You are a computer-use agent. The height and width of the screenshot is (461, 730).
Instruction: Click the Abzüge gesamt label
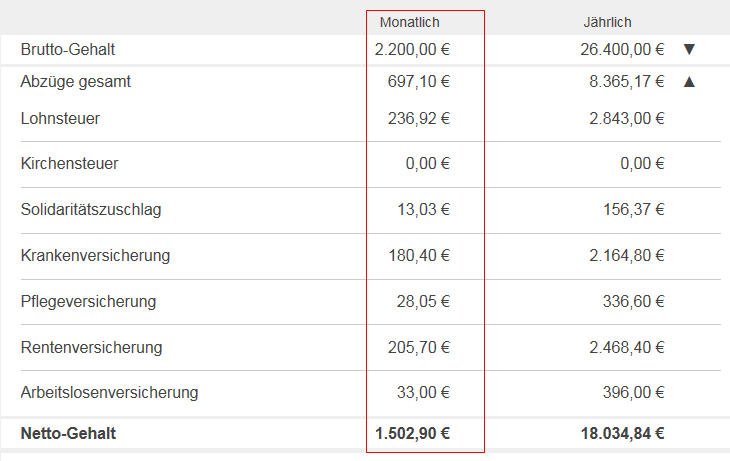(x=75, y=82)
